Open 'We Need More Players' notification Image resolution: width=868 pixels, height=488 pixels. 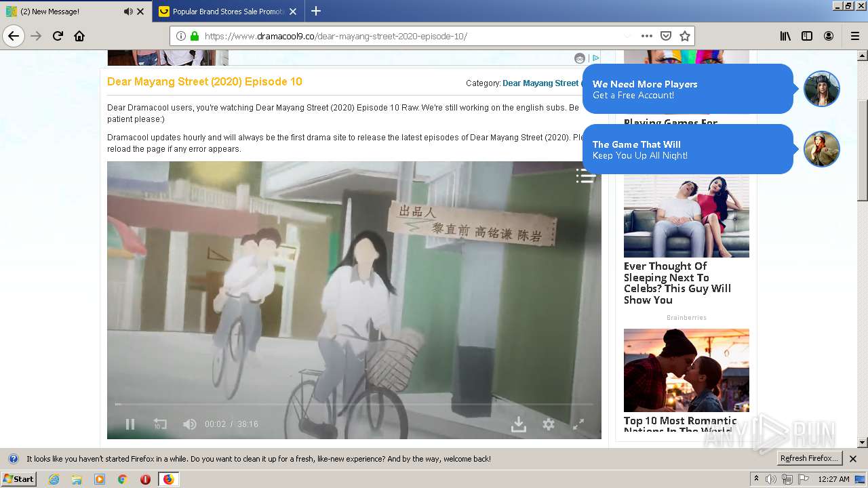click(688, 89)
